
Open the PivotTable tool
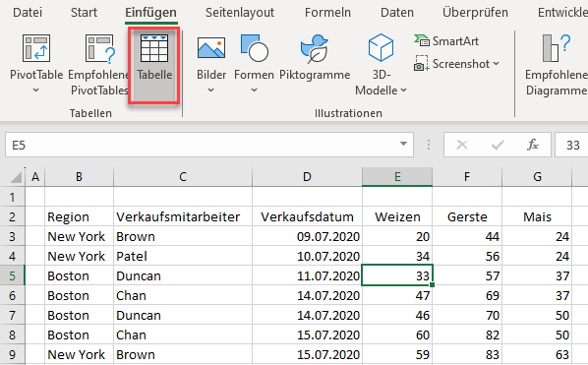tap(36, 64)
